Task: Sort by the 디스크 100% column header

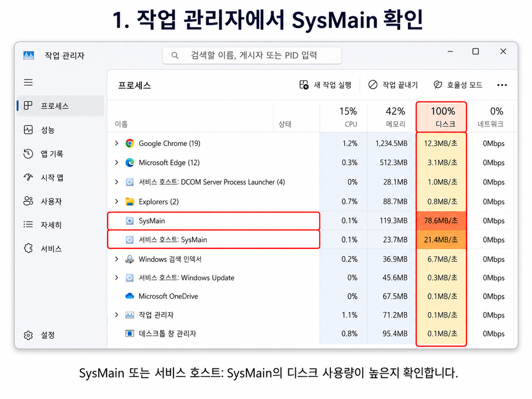Action: 442,117
